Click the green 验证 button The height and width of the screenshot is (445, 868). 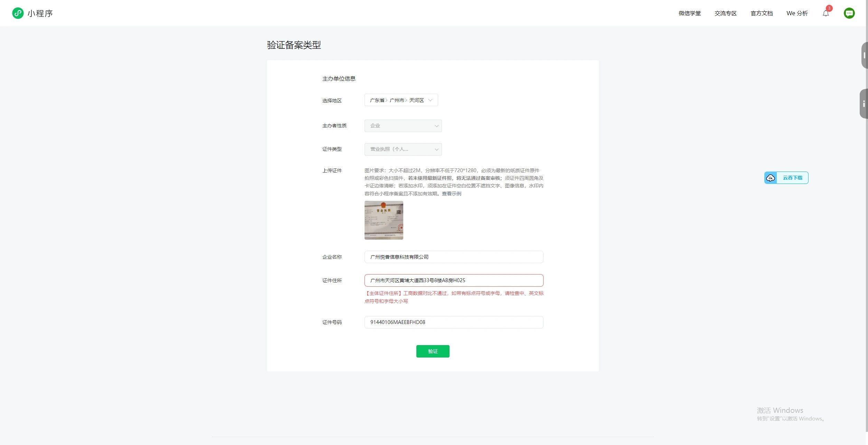coord(433,351)
